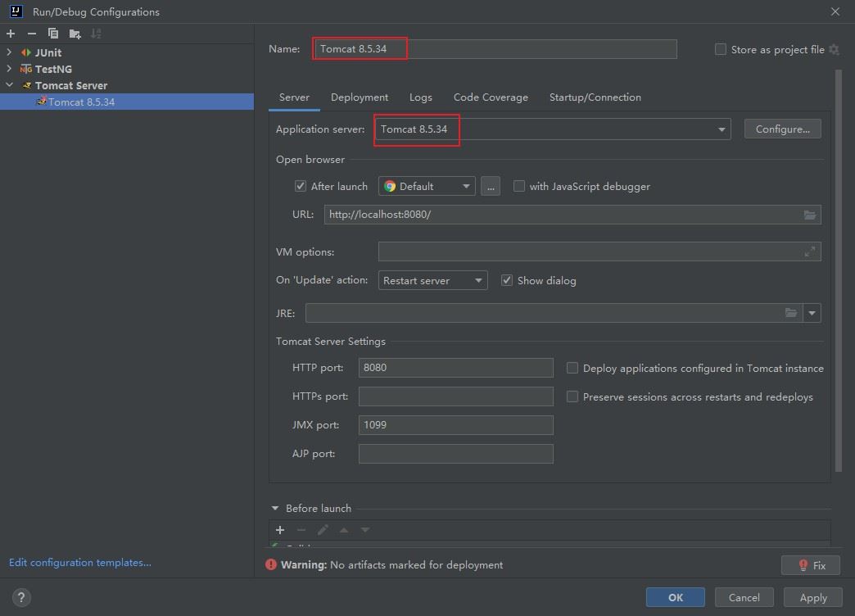The image size is (855, 616).
Task: Click the JRE browse folder icon
Action: tap(790, 313)
